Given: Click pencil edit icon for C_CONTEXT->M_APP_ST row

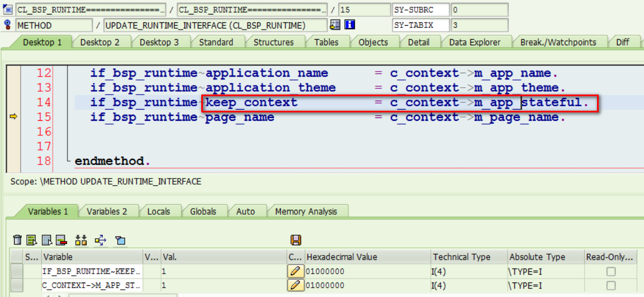Looking at the screenshot, I should point(296,285).
